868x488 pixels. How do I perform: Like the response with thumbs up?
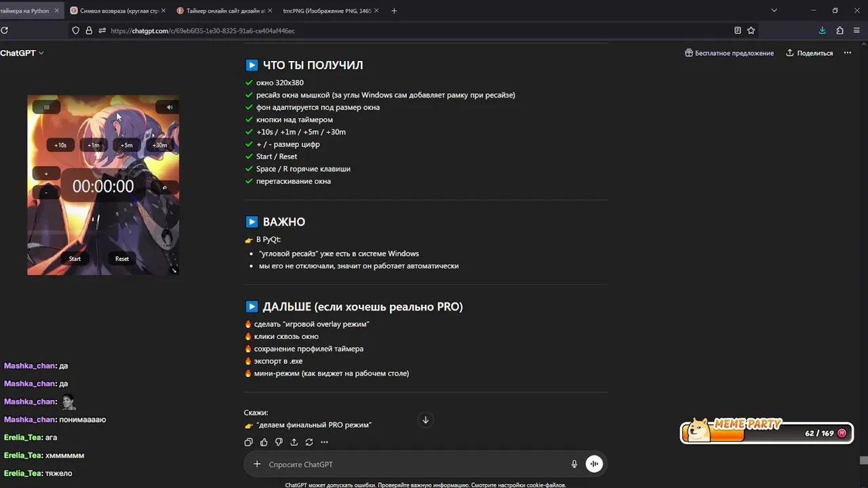pos(264,442)
